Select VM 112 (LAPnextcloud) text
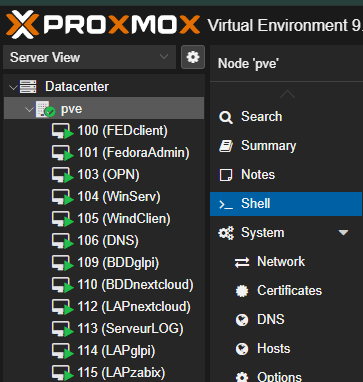 point(134,307)
